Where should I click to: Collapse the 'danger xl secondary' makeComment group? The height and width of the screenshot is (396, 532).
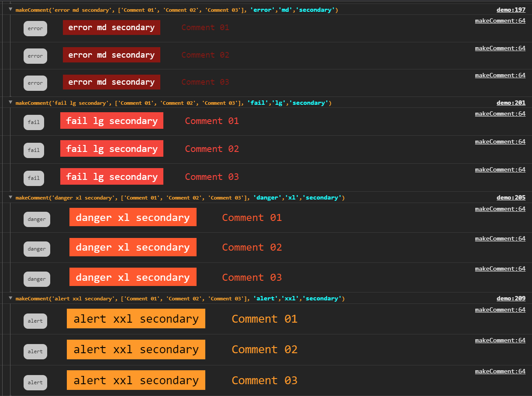point(10,197)
